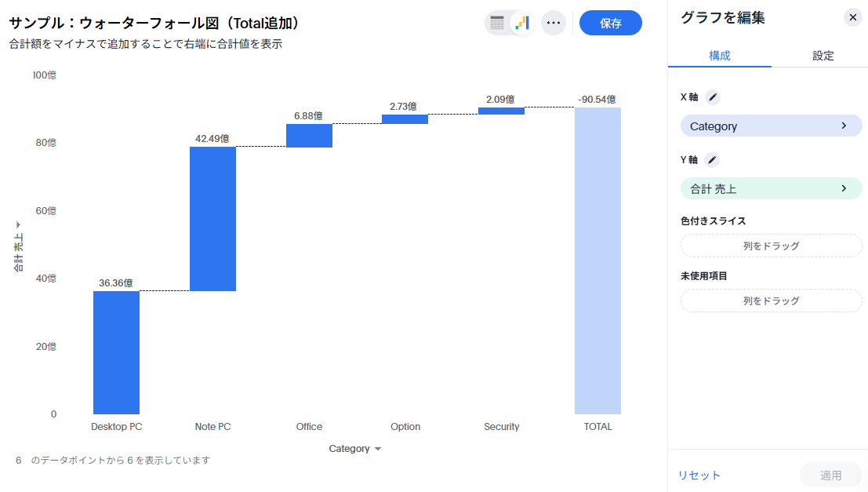Select the Note PC bar

pos(212,219)
